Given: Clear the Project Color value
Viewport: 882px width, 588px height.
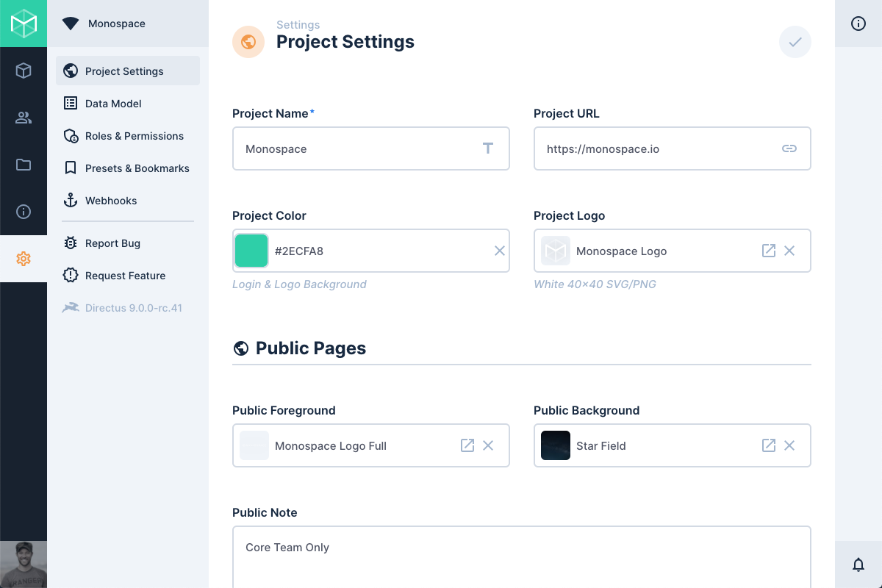Looking at the screenshot, I should tap(498, 251).
